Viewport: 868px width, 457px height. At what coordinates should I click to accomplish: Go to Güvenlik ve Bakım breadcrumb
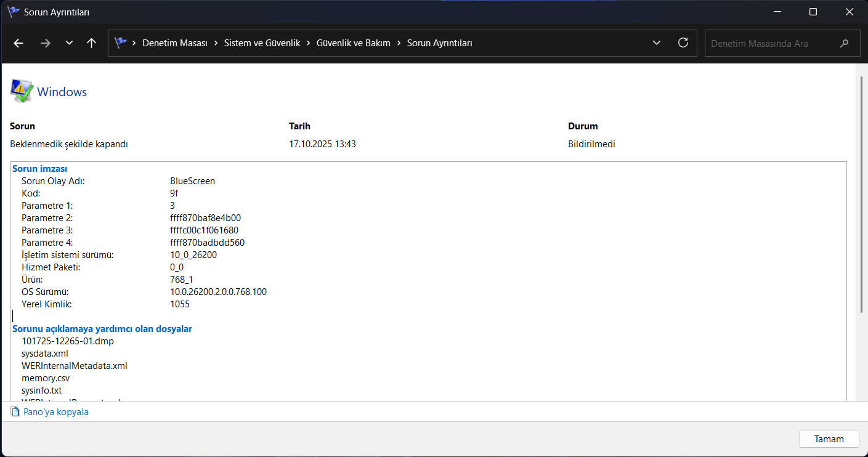354,43
